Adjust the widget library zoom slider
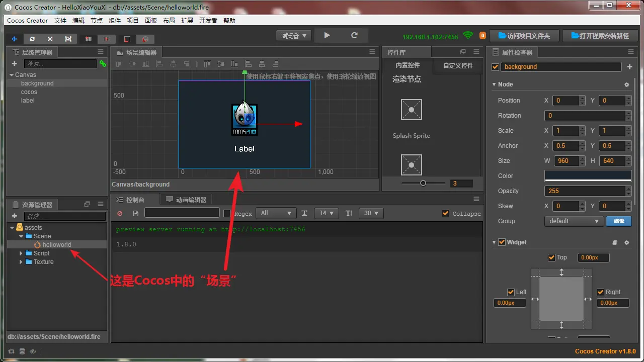This screenshot has height=362, width=644. click(x=423, y=184)
